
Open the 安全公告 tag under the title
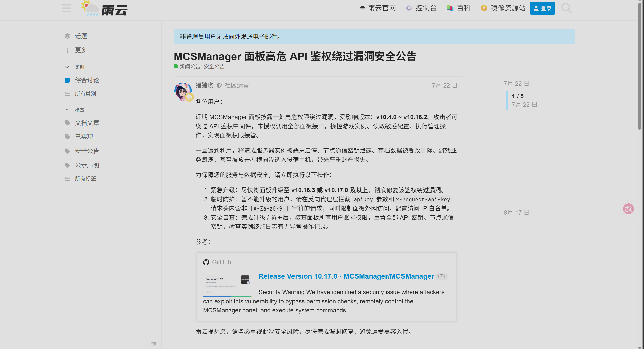tap(214, 66)
